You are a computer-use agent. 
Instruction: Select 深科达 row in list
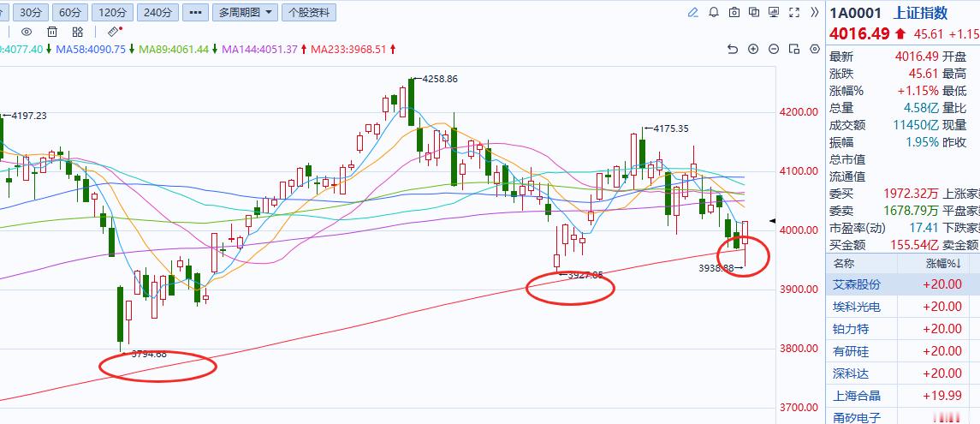(903, 373)
